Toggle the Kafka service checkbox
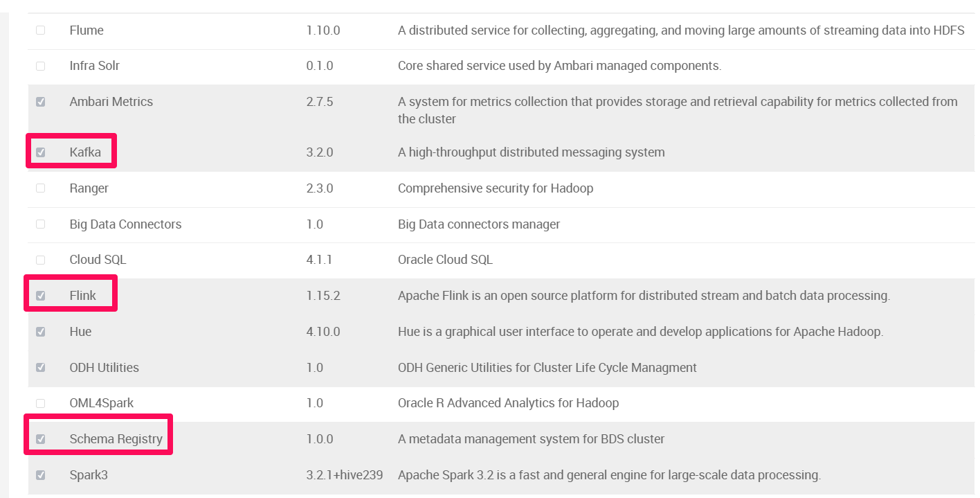The image size is (980, 498). [40, 152]
